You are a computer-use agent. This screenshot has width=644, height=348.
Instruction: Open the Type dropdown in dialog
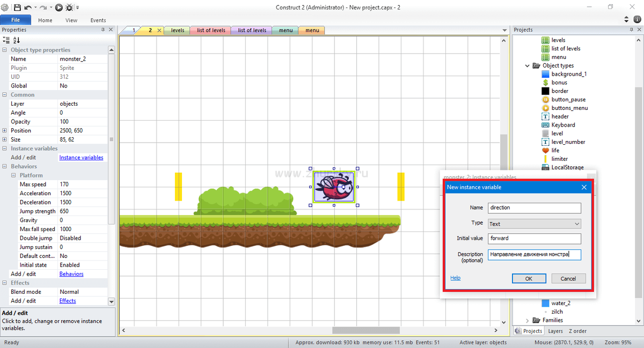click(577, 224)
